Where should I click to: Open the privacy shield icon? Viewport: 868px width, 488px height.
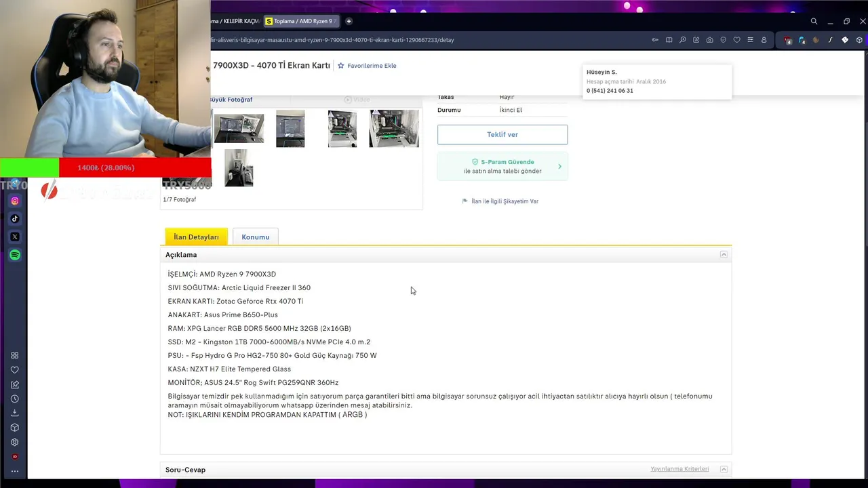723,40
